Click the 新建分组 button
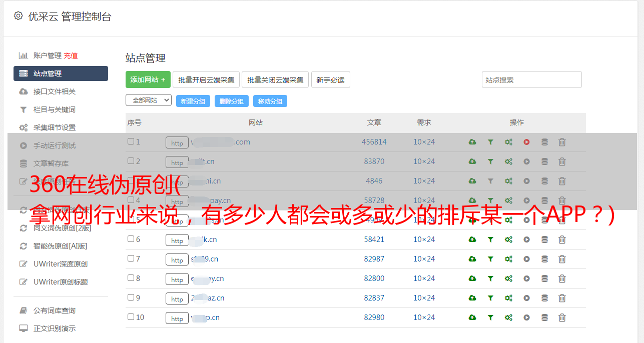The height and width of the screenshot is (343, 644). coord(193,101)
